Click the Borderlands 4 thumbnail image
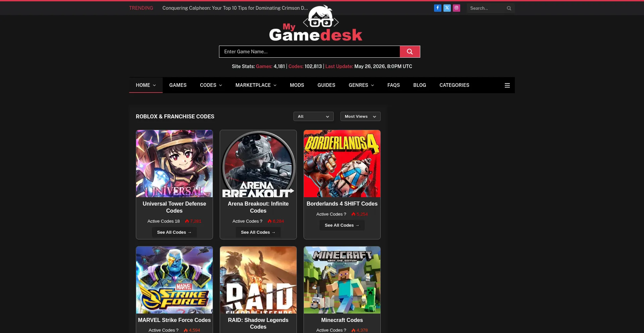The height and width of the screenshot is (333, 644). pos(342,164)
